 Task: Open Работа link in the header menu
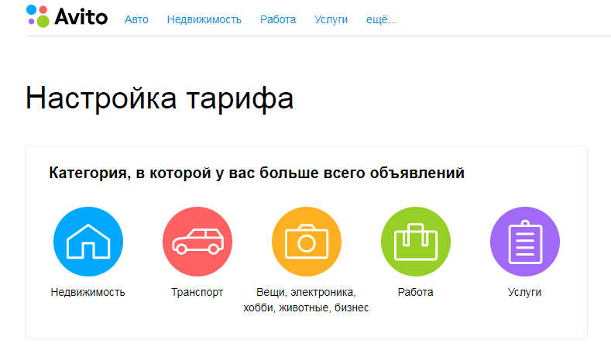coord(278,19)
